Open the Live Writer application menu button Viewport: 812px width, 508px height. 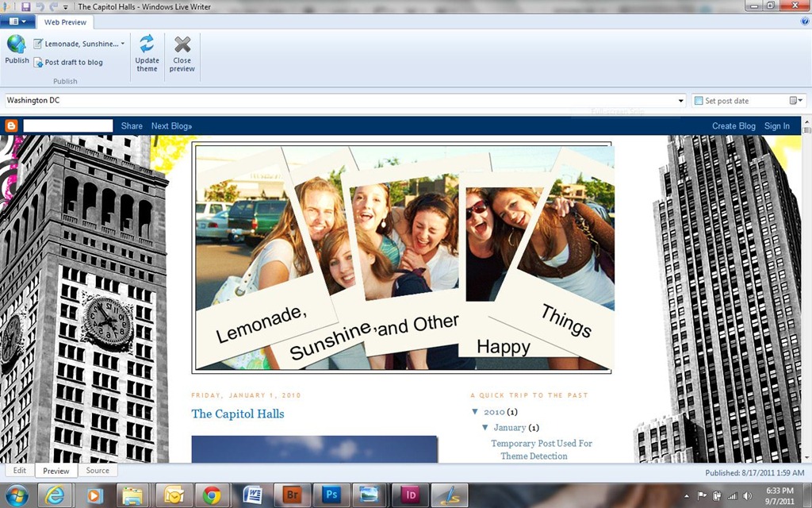[x=17, y=21]
